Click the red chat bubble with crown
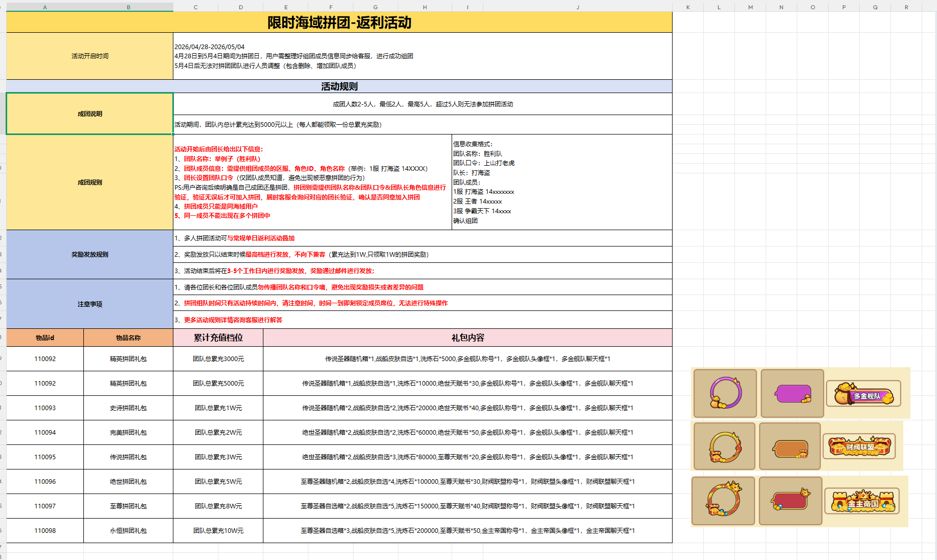Viewport: 937px width, 560px height. [x=790, y=501]
